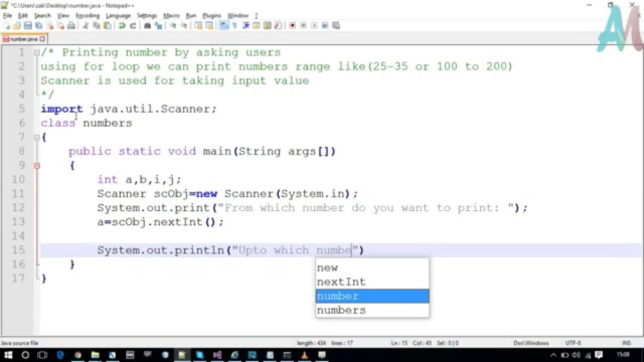644x362 pixels.
Task: Collapse the comment block fold on line 1
Action: click(x=37, y=52)
